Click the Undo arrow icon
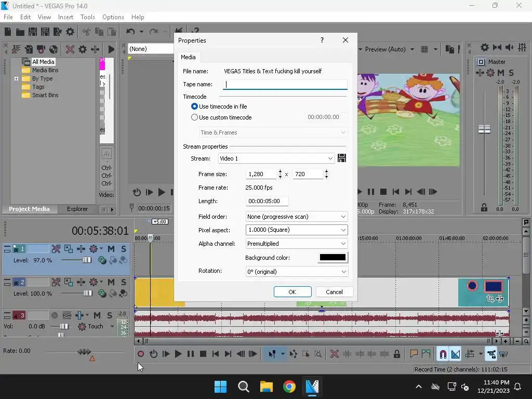The height and width of the screenshot is (399, 532). point(130,32)
